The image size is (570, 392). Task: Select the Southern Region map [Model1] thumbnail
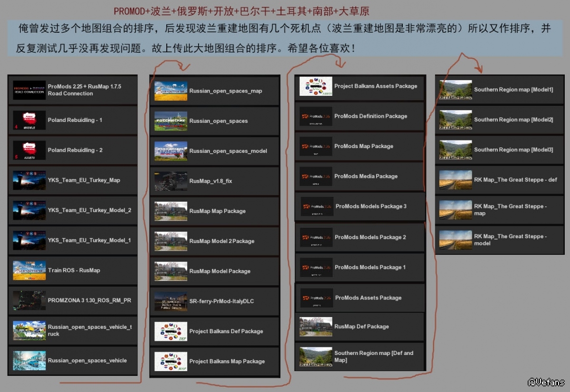[x=456, y=90]
